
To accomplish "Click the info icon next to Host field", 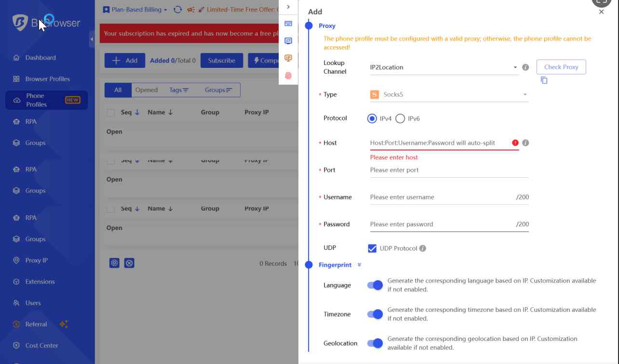I will click(x=525, y=143).
